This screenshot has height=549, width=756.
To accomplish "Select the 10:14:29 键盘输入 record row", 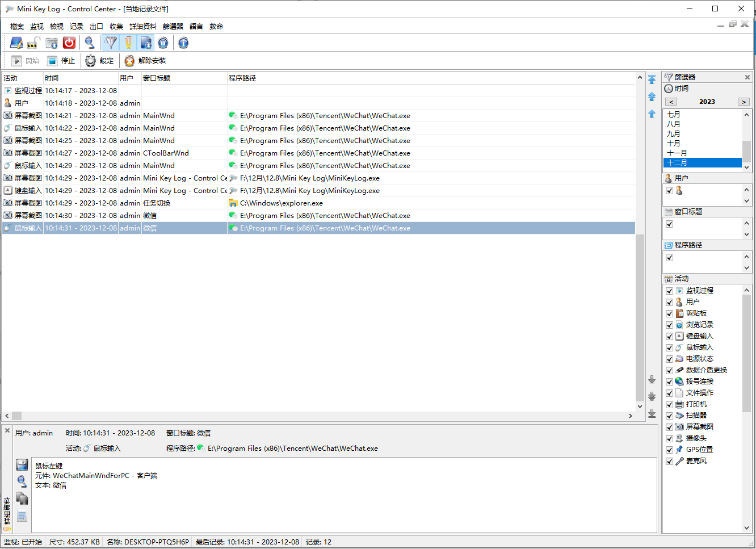I will pos(318,191).
